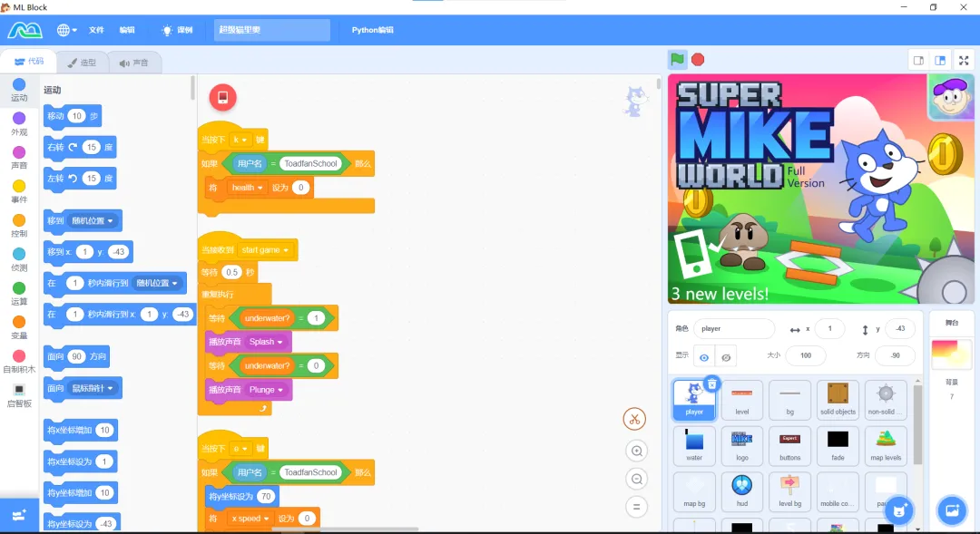
Task: Select the 变量 block category
Action: 19,327
